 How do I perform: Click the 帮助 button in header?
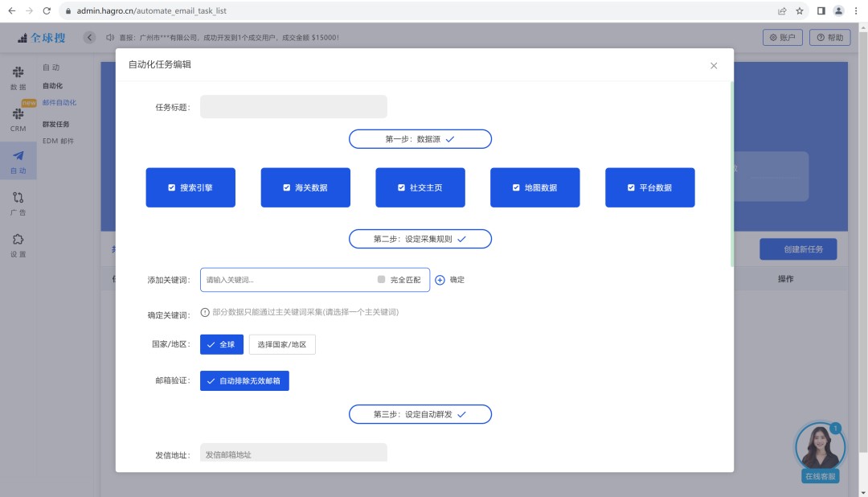[829, 38]
